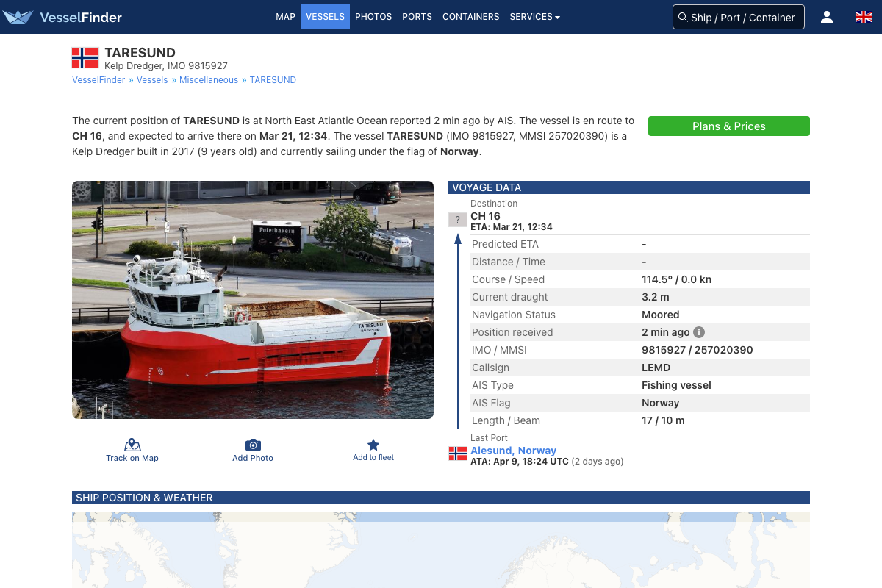Image resolution: width=882 pixels, height=588 pixels.
Task: Click the 'Distance / Time' label
Action: click(x=509, y=262)
